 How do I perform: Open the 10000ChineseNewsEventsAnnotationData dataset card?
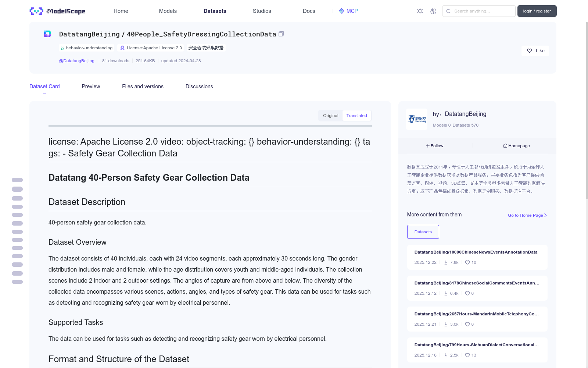(477, 257)
